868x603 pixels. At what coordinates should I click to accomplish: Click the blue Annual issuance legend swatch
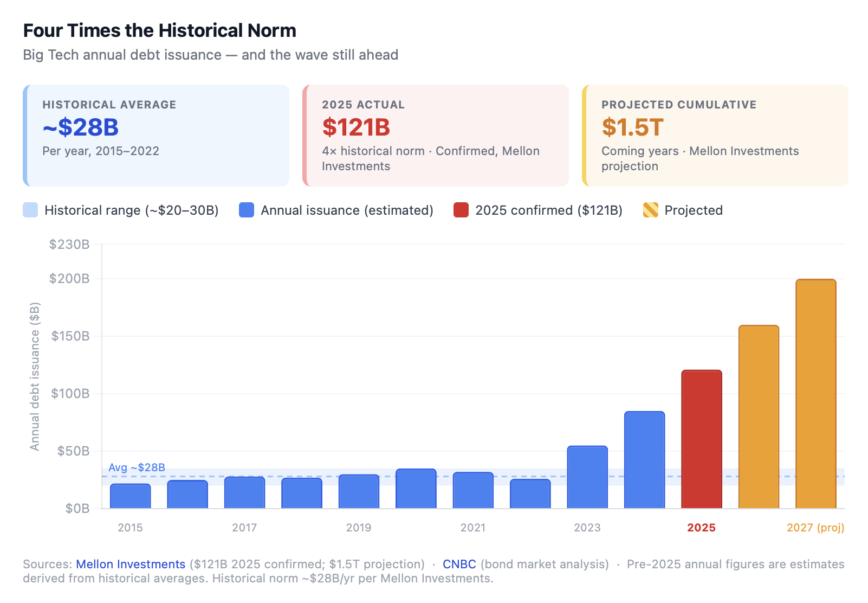click(247, 210)
